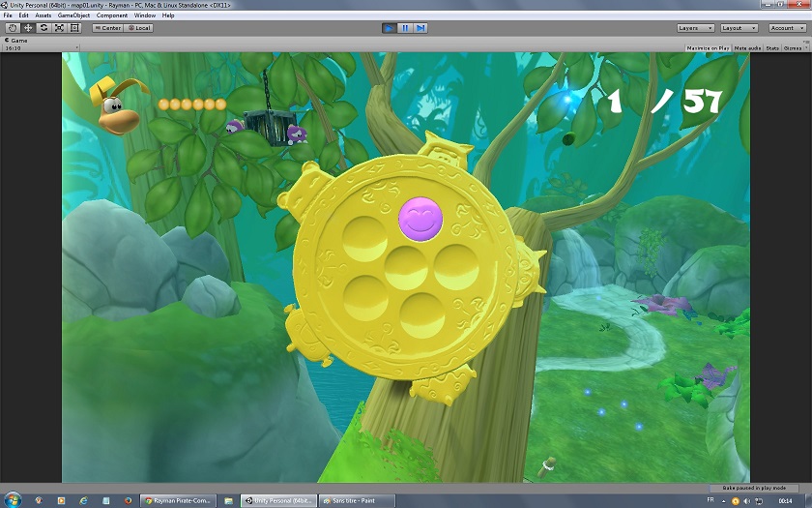Toggle pivot mode with Center button

click(x=107, y=28)
